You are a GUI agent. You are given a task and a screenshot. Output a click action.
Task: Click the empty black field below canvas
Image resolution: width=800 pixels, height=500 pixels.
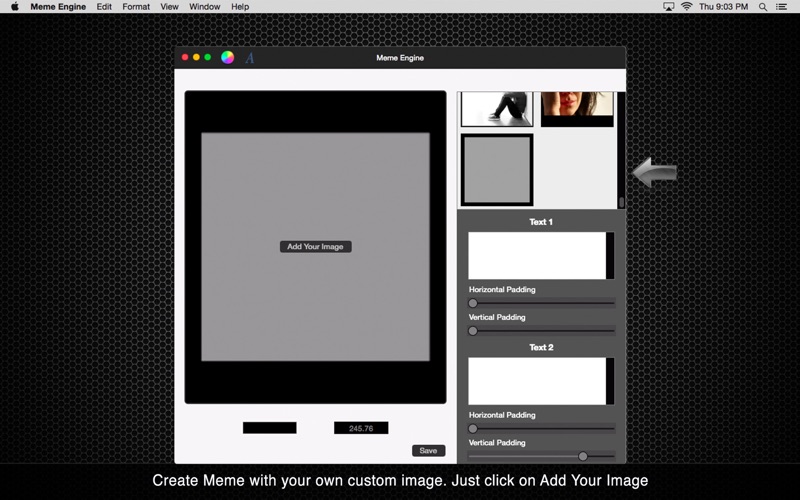269,428
